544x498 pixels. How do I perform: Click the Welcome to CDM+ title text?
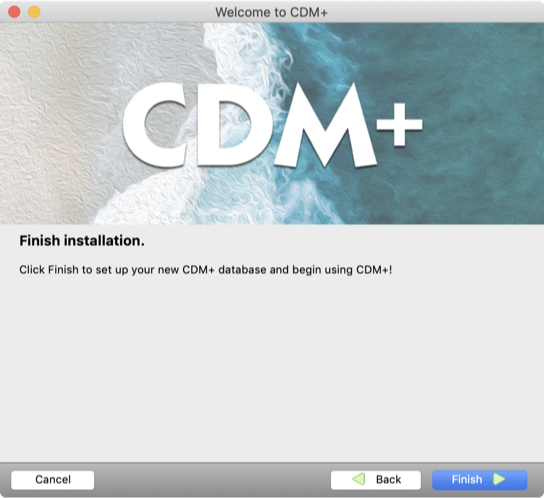tap(271, 12)
